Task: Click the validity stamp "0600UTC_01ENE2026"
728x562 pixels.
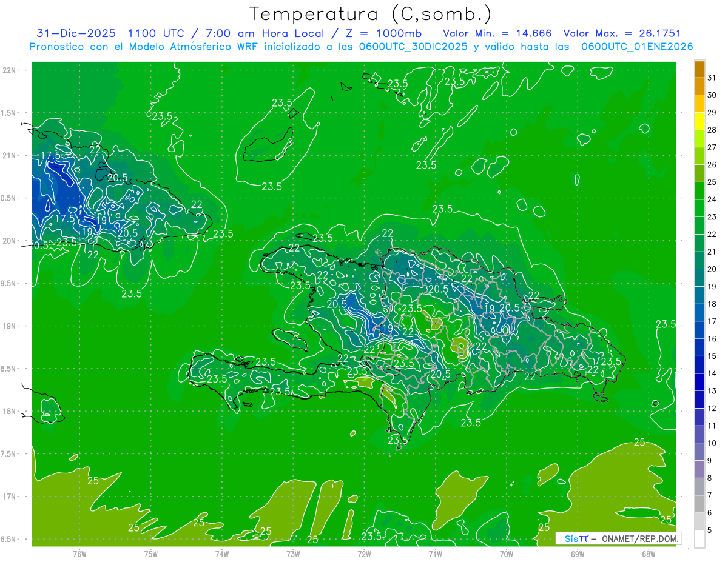Action: (637, 47)
